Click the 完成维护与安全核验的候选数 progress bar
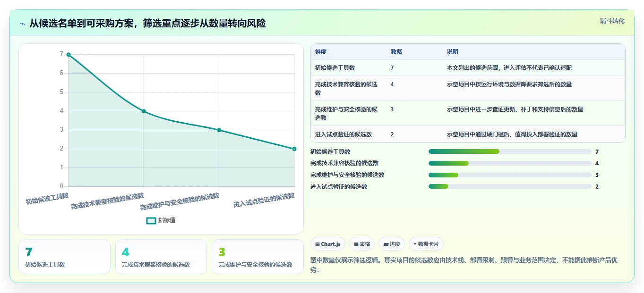This screenshot has height=293, width=644. 510,175
